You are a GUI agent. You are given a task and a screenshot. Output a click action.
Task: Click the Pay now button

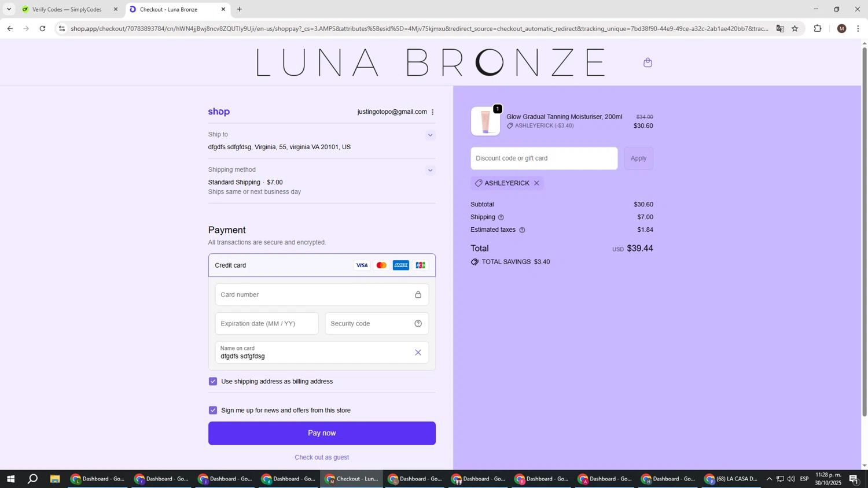(322, 433)
